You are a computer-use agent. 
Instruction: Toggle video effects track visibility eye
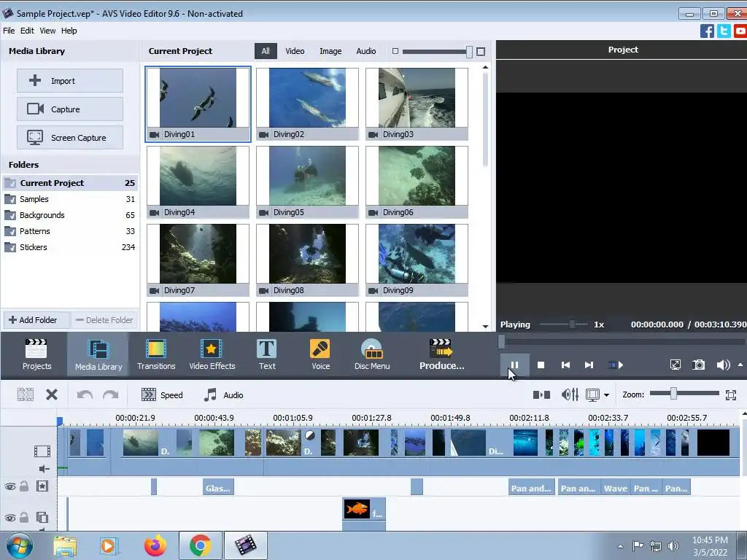click(x=10, y=486)
